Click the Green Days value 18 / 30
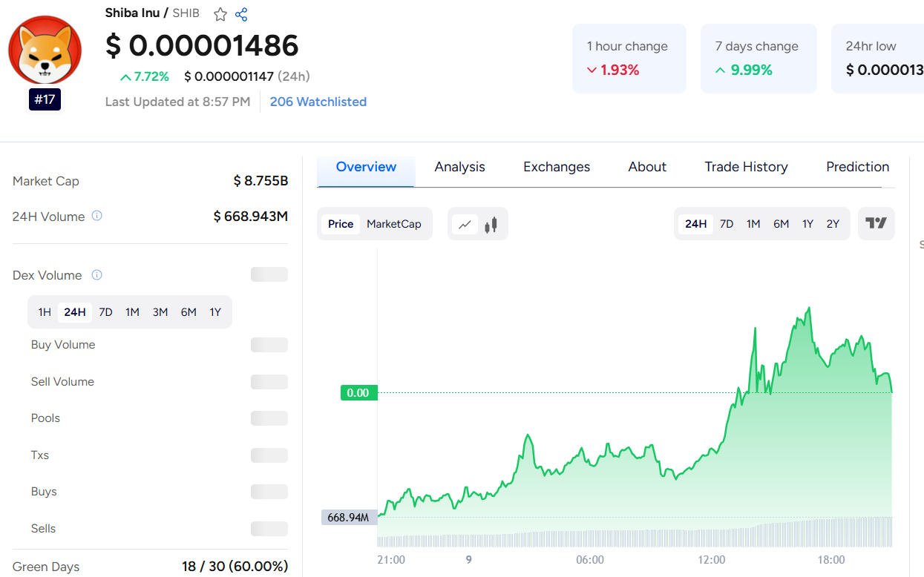The width and height of the screenshot is (924, 577). point(235,567)
